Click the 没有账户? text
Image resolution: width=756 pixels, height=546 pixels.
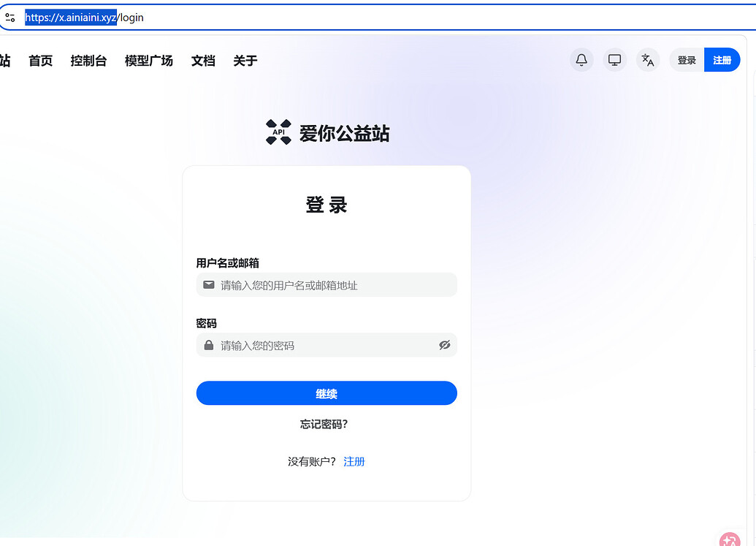[312, 462]
